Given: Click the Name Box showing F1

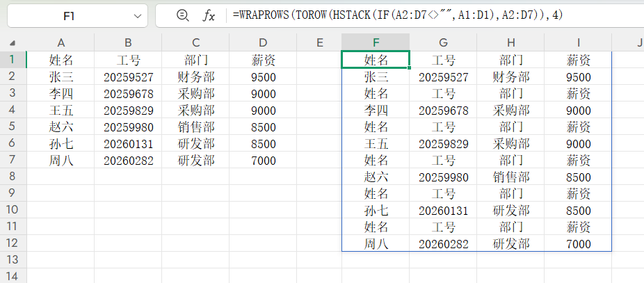Looking at the screenshot, I should [70, 15].
